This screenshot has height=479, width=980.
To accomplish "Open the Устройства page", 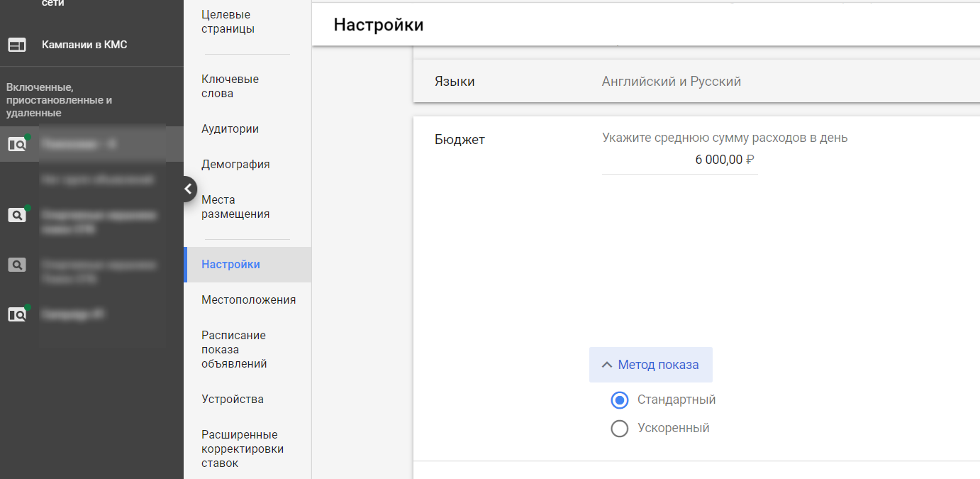I will [x=233, y=399].
